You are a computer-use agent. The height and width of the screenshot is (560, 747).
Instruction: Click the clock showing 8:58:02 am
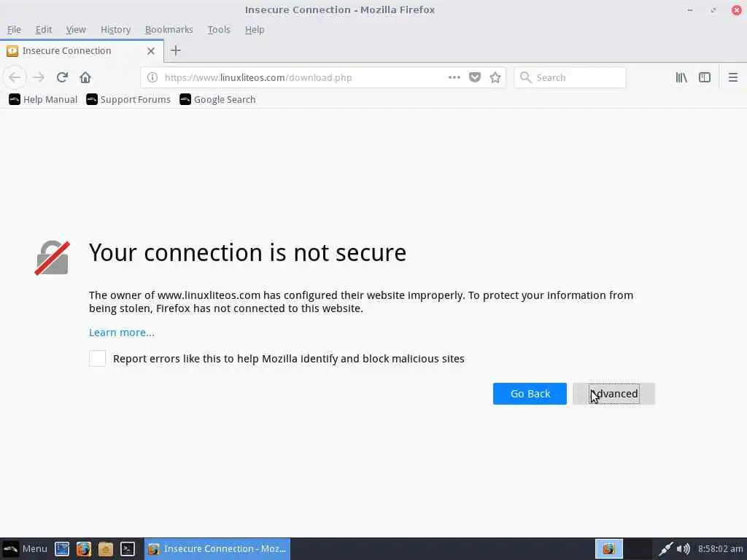720,548
